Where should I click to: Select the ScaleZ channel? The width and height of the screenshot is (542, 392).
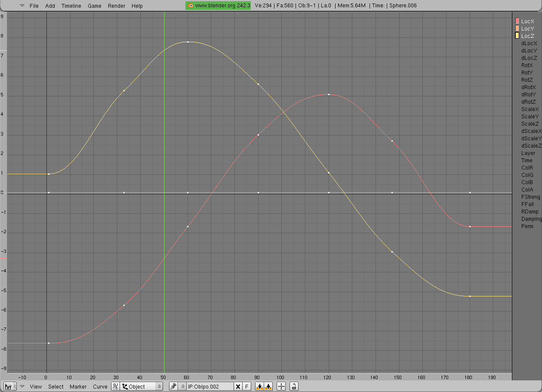[530, 123]
